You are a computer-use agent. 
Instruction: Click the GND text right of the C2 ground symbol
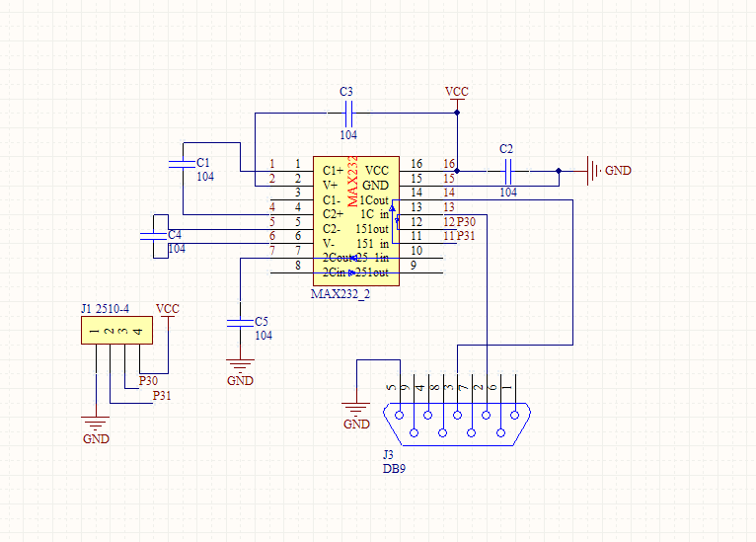click(x=618, y=171)
